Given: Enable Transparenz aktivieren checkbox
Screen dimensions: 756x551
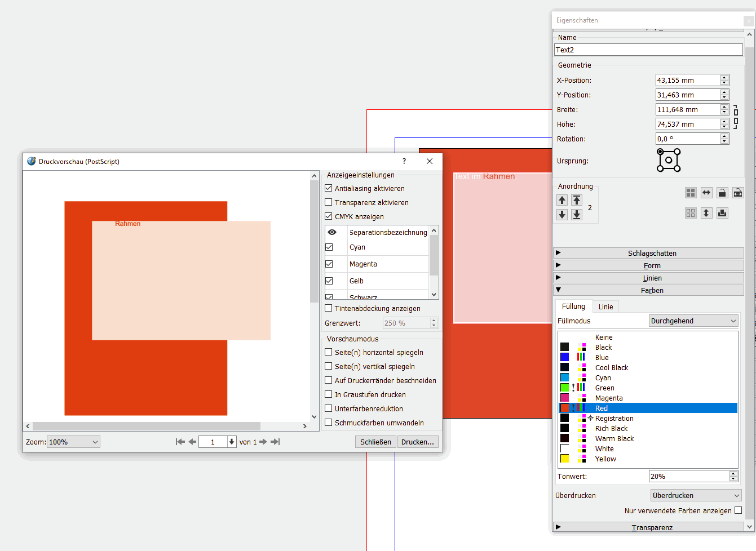Looking at the screenshot, I should [x=329, y=202].
